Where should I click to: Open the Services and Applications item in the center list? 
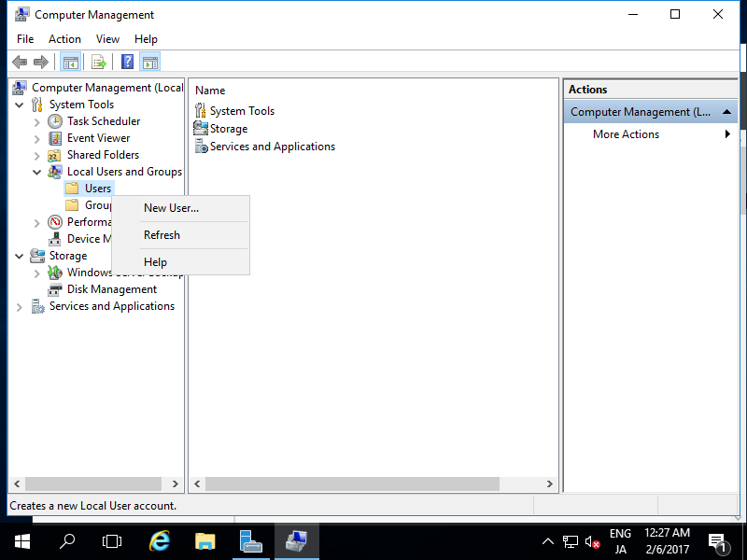(272, 147)
